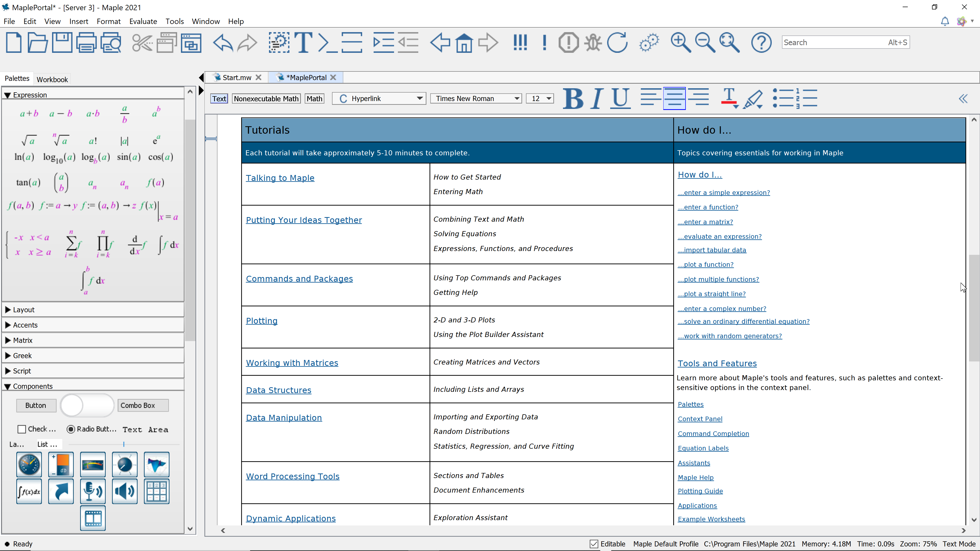Click the Restart Maple server icon
980x551 pixels.
tap(617, 43)
